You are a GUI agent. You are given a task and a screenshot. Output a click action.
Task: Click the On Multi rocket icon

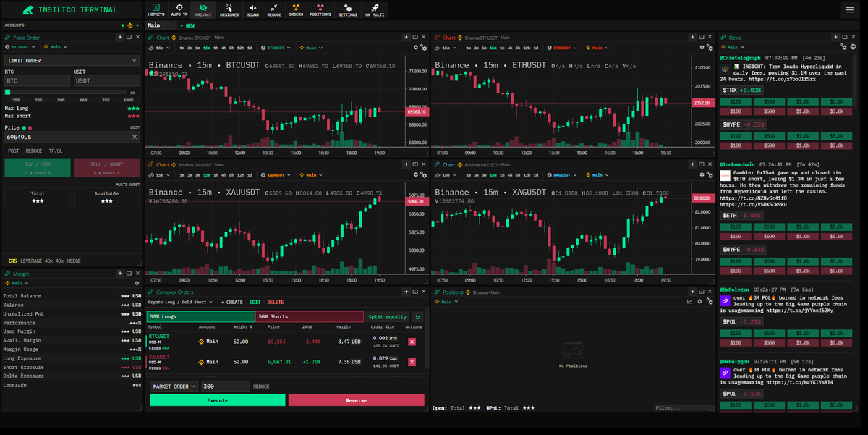(x=374, y=9)
